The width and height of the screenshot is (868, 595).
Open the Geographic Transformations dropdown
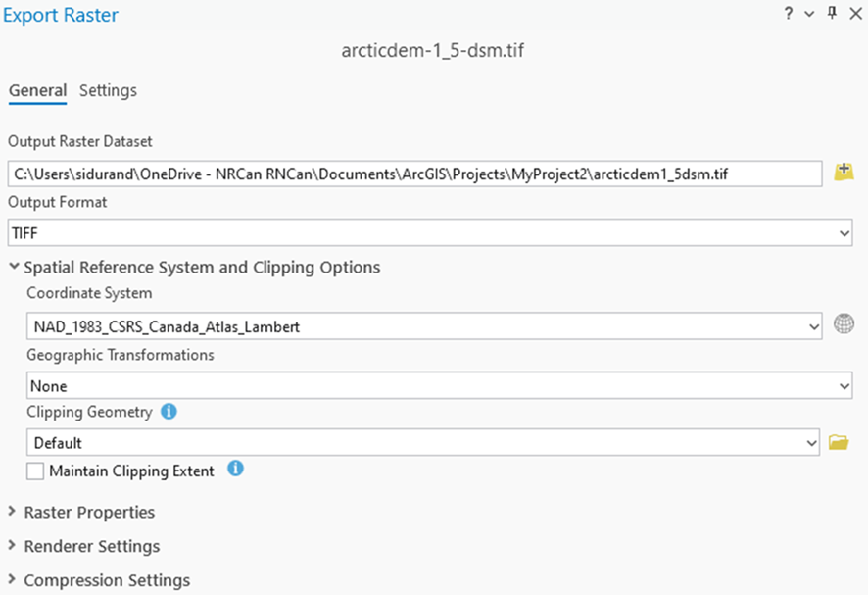[x=843, y=385]
